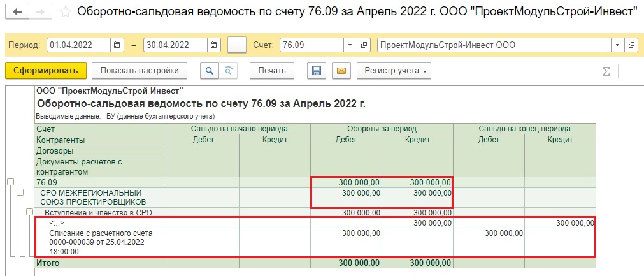Open calendar for end date 30.04.2022
The image size is (644, 276).
214,45
